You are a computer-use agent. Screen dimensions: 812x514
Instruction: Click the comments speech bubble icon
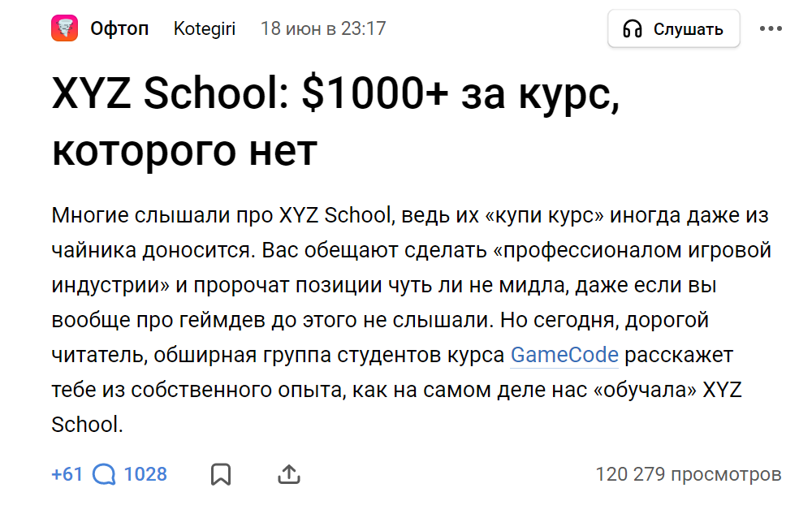104,474
